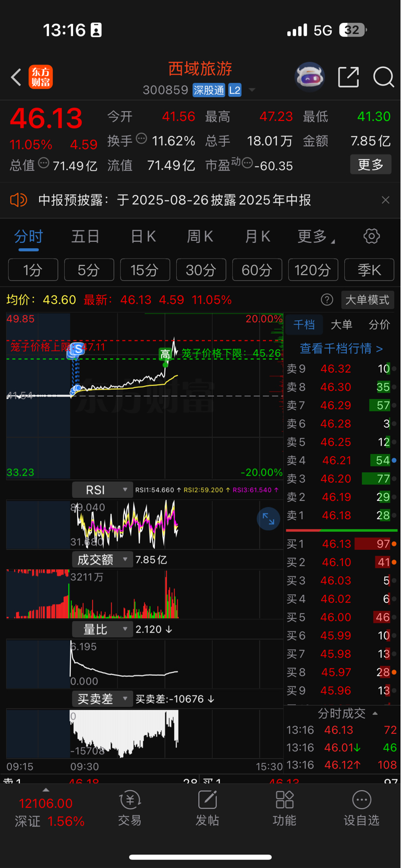401x868 pixels.
Task: Select the 120分 interval button
Action: pos(313,270)
